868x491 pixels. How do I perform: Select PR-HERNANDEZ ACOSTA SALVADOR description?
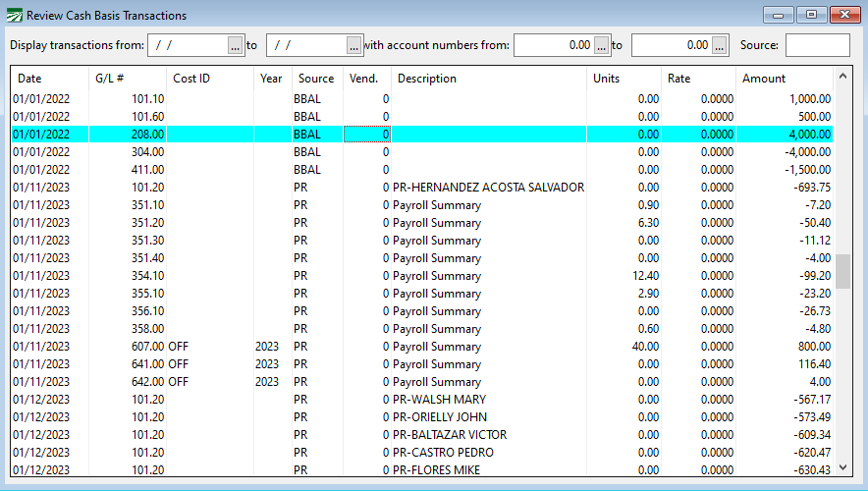(x=488, y=188)
